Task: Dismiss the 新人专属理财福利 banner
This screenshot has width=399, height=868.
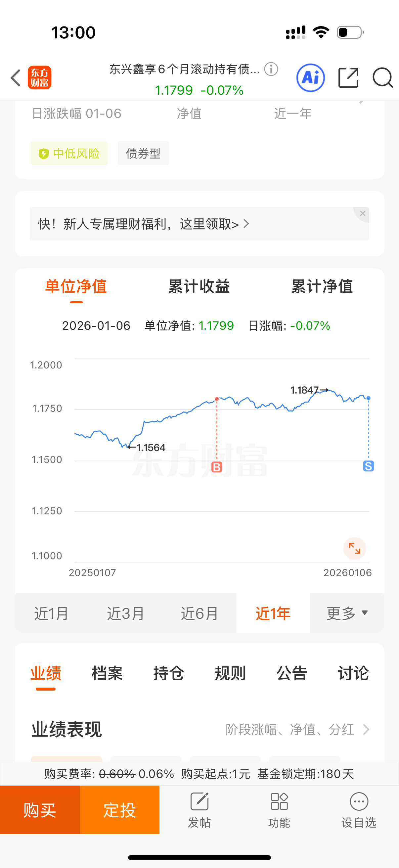Action: pos(362,214)
